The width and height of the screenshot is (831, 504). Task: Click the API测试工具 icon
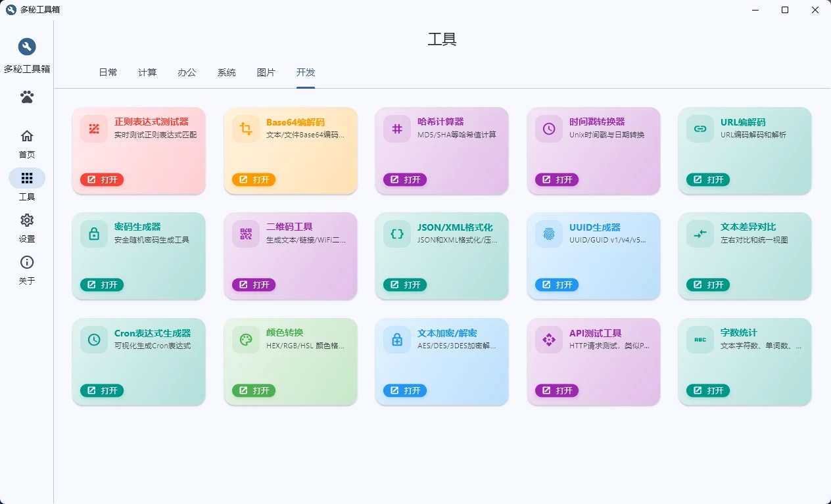(x=548, y=340)
